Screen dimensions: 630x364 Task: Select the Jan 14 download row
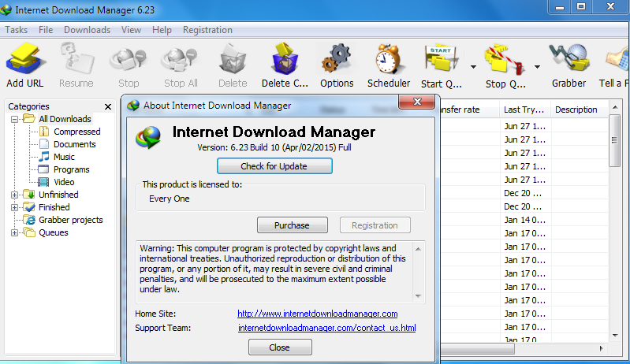point(524,220)
